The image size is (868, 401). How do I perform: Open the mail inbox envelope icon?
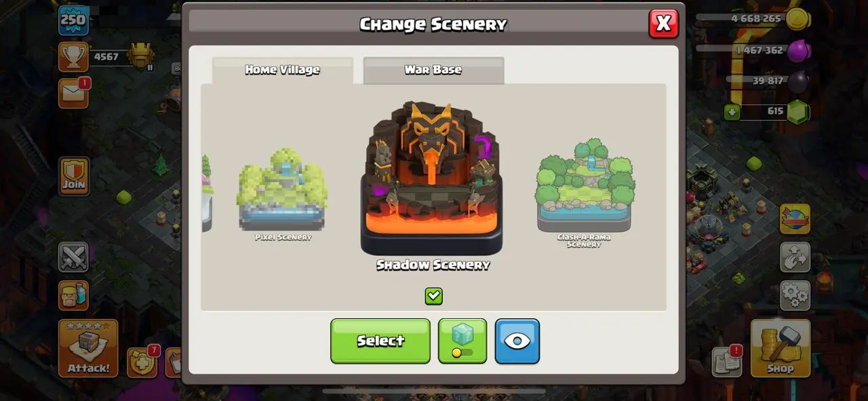[x=73, y=93]
